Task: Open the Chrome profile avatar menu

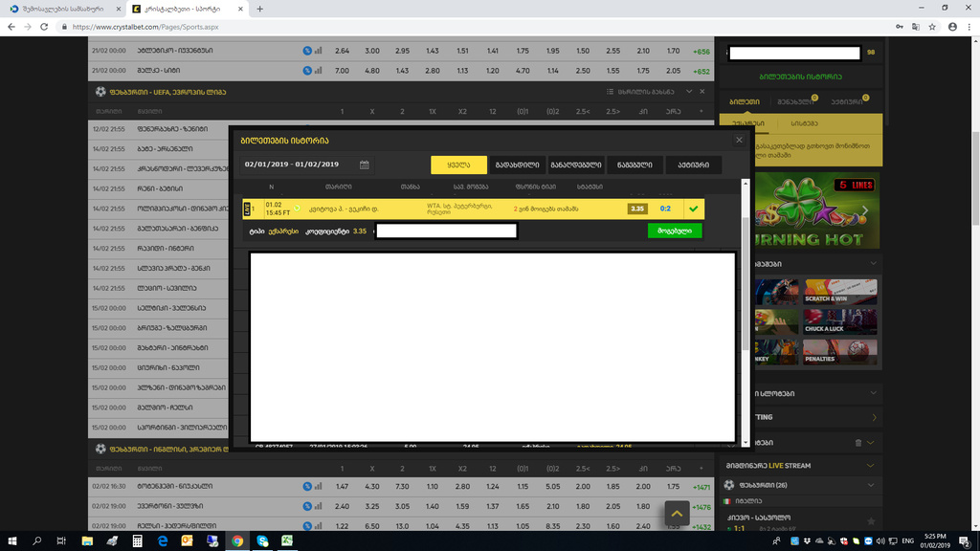Action: [x=952, y=27]
